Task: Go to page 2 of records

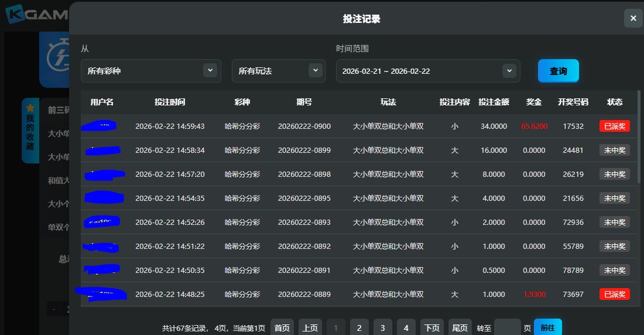Action: coord(359,327)
